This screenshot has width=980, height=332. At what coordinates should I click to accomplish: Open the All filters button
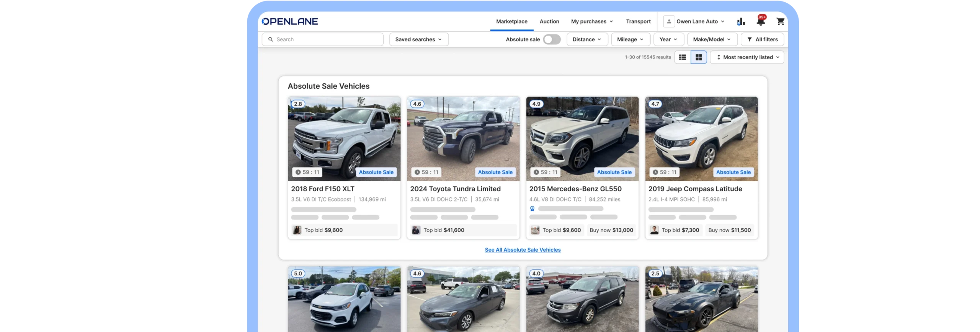click(762, 39)
